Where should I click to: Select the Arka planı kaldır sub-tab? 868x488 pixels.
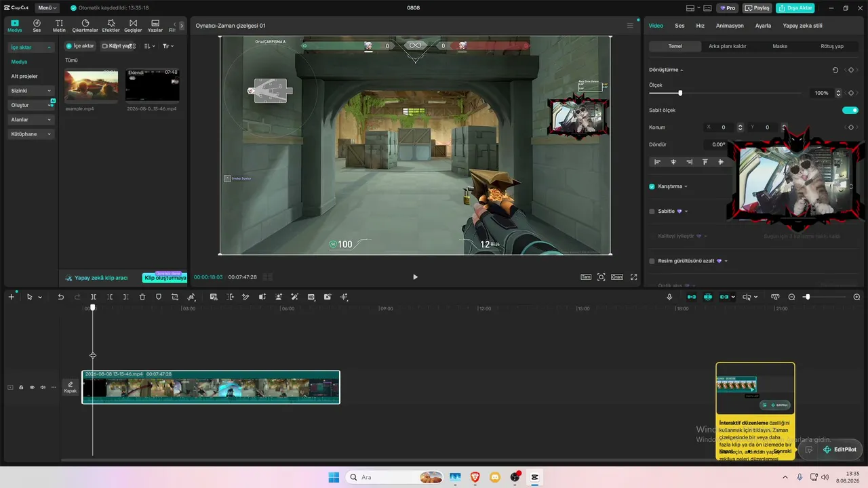click(x=728, y=46)
